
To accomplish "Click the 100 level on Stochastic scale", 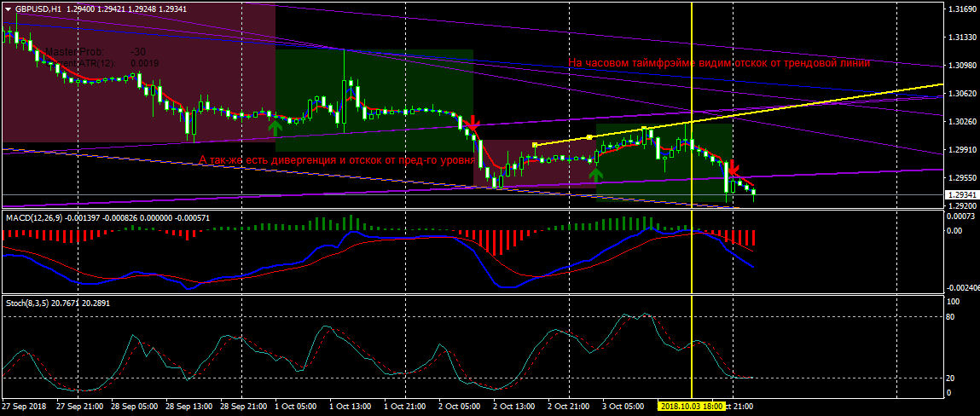I will tap(954, 302).
